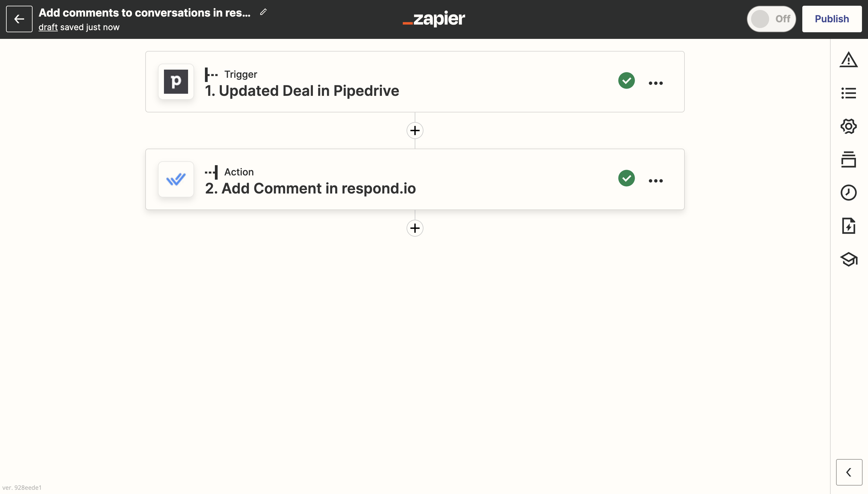Open the graduation cap help icon
Viewport: 868px width, 494px height.
point(848,260)
